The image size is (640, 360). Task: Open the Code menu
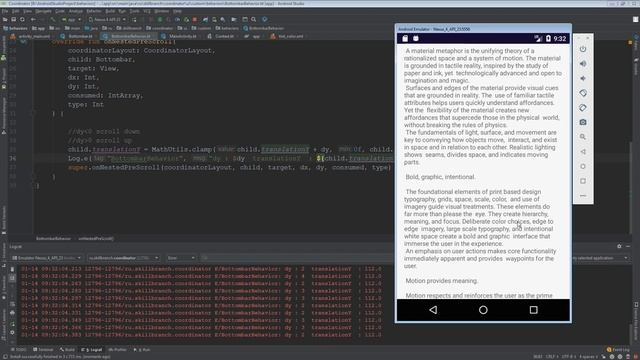click(60, 11)
